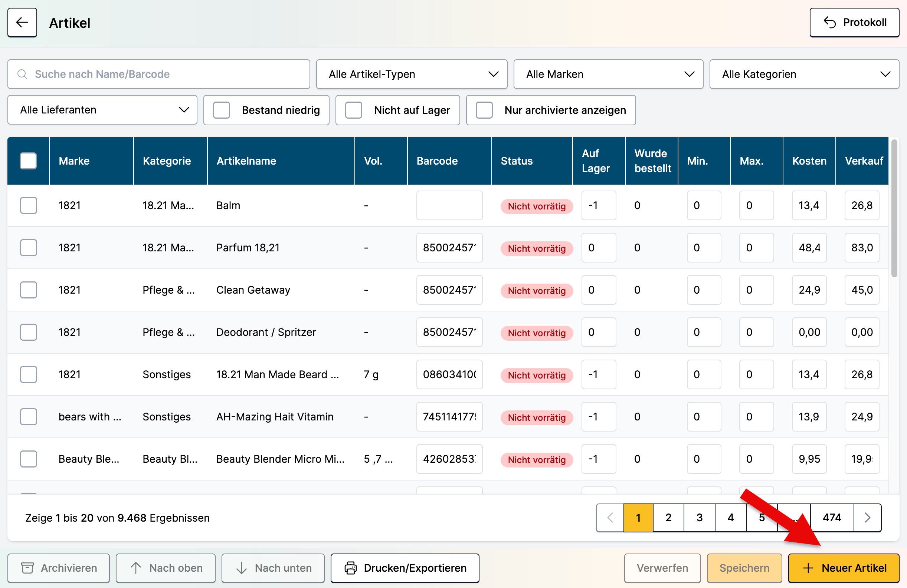Select all rows via header checkbox
The height and width of the screenshot is (588, 907).
[x=28, y=161]
